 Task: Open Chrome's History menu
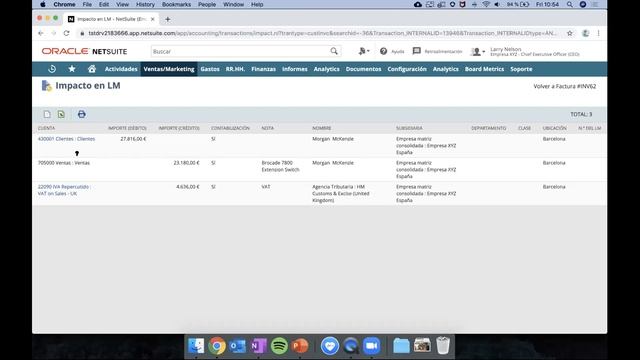pos(145,4)
